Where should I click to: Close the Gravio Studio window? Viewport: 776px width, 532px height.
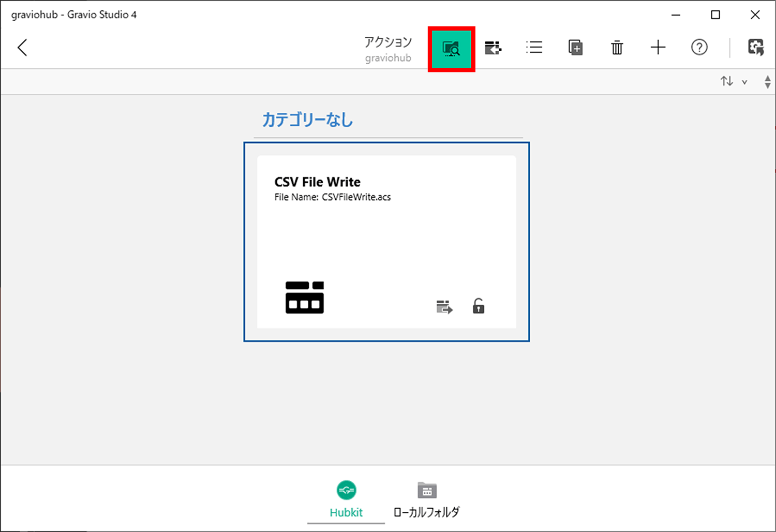(755, 15)
